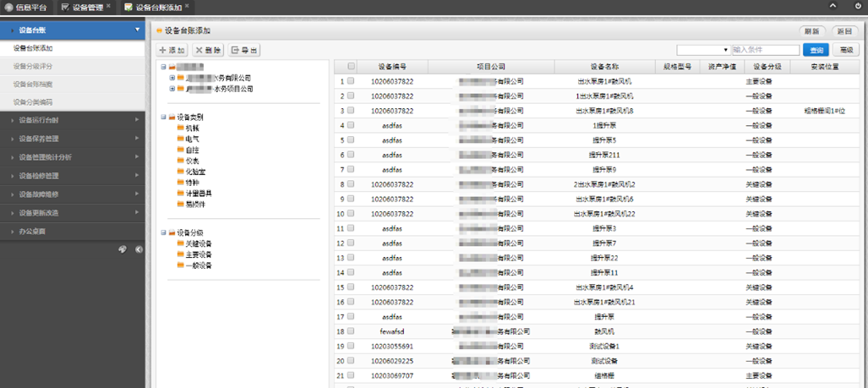Click folder icon of 自控 category
This screenshot has height=388, width=868.
coord(181,150)
